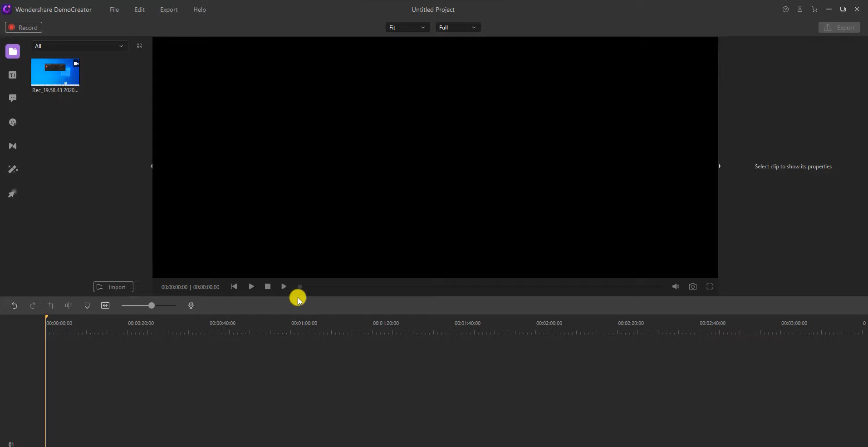Open the Stickers panel
868x447 pixels.
point(12,122)
